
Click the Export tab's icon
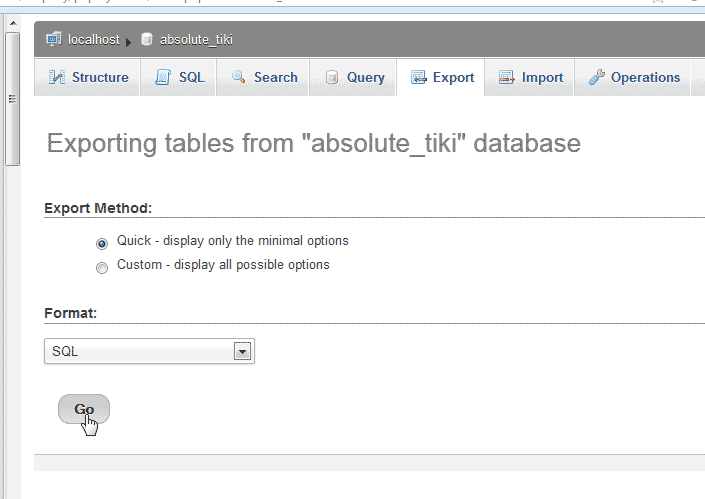[x=418, y=77]
